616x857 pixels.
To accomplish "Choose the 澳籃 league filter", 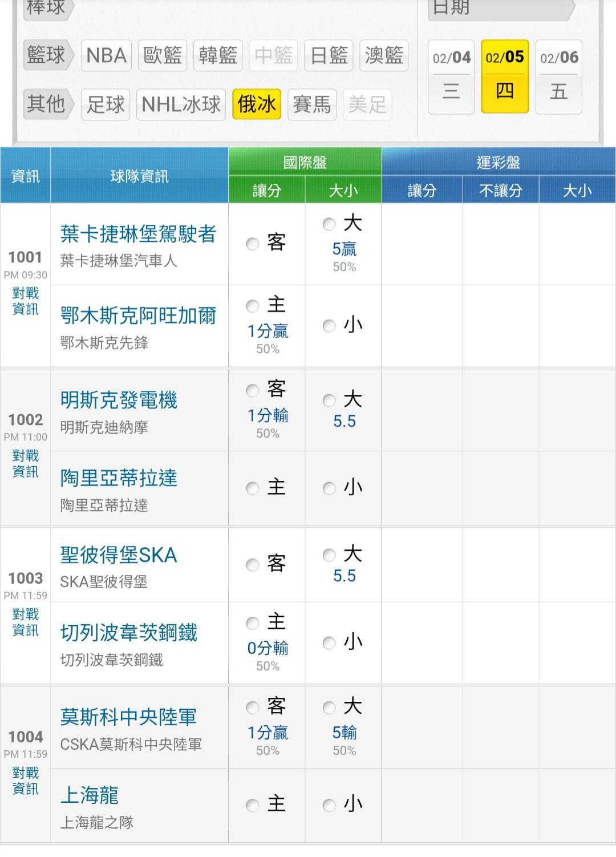I will point(384,56).
